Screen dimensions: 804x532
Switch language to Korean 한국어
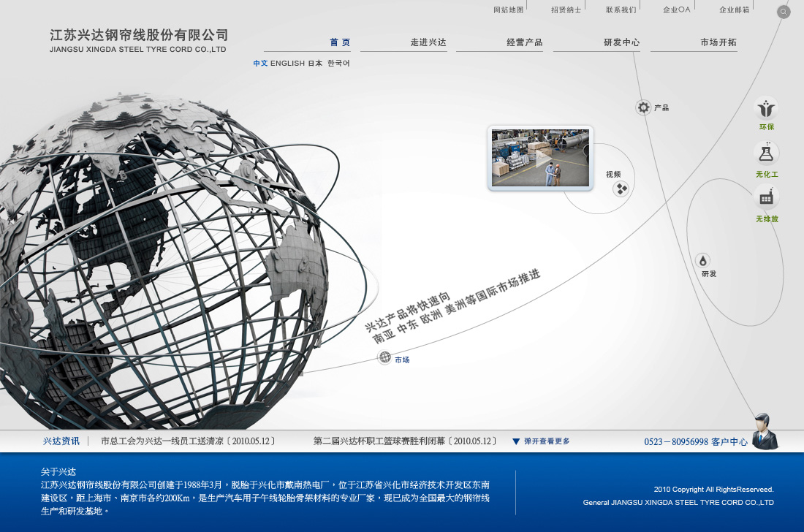338,63
